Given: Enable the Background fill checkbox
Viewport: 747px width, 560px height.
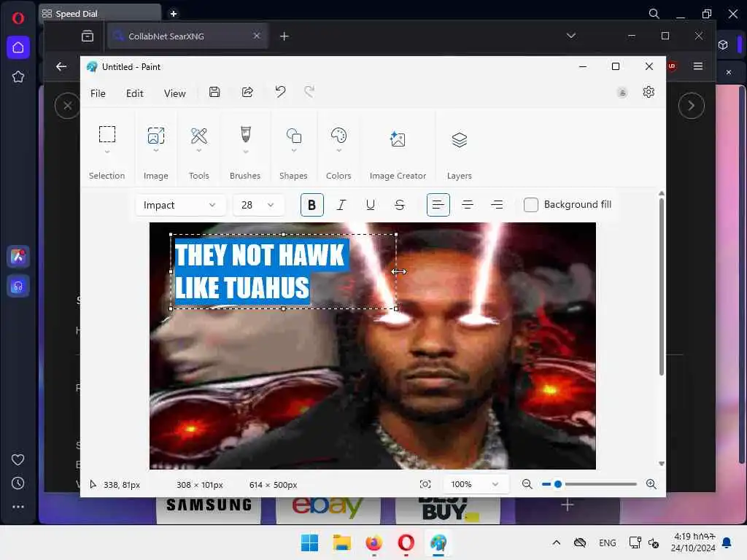Looking at the screenshot, I should tap(531, 205).
